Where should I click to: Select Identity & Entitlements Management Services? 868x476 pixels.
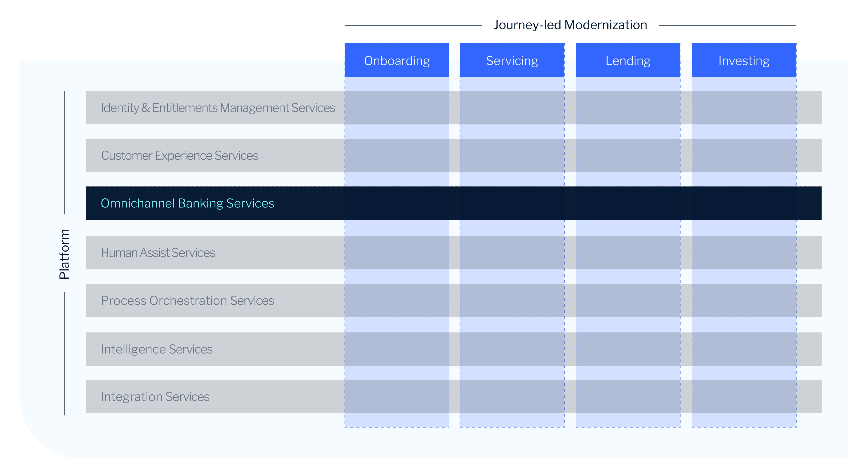coord(218,107)
